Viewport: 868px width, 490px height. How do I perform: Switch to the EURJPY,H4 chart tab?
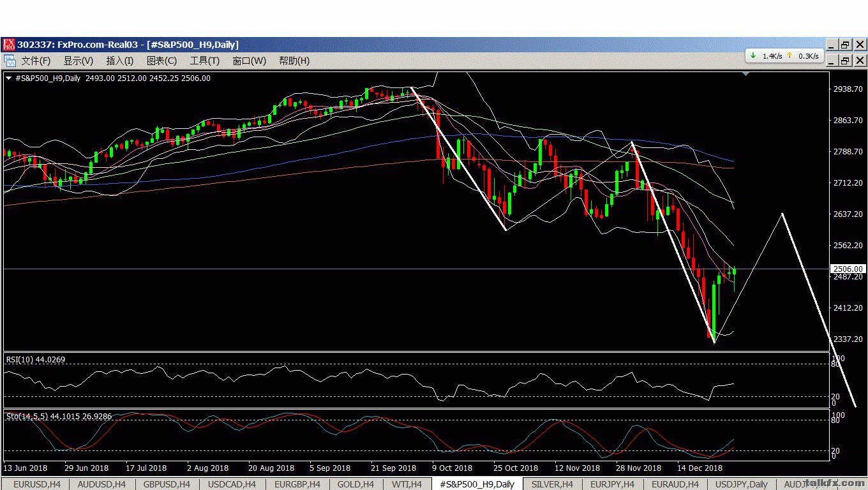612,484
